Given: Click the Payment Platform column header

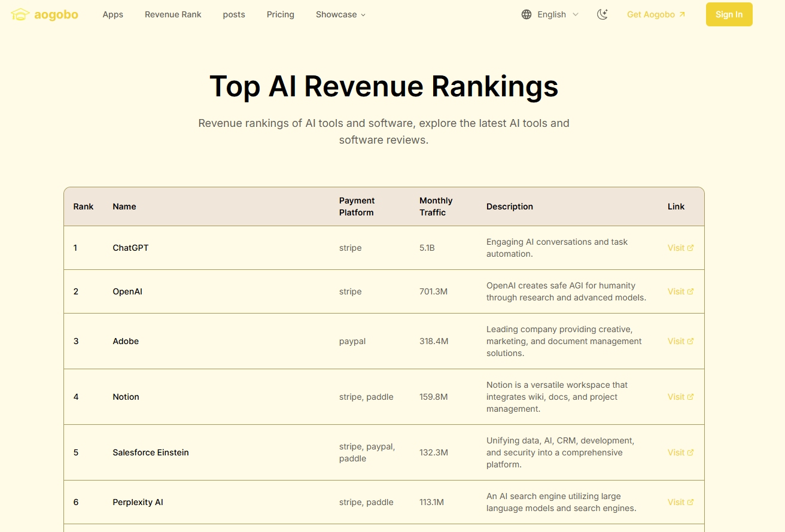Looking at the screenshot, I should tap(357, 206).
